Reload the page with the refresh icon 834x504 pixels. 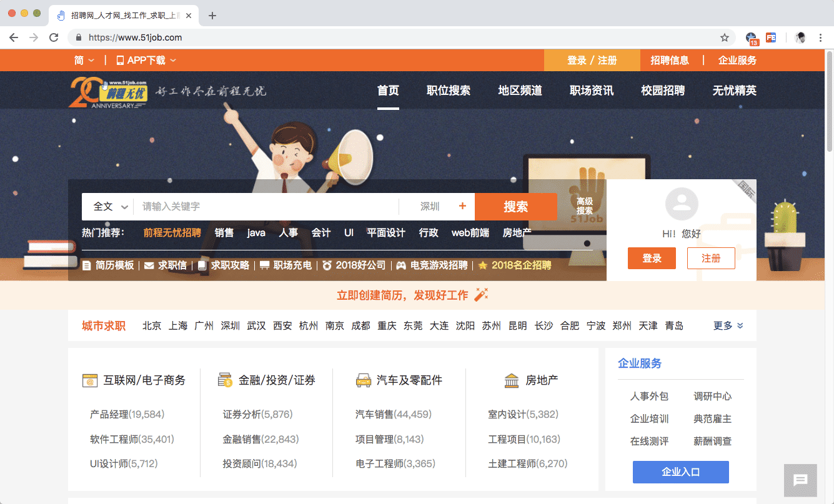coord(54,37)
